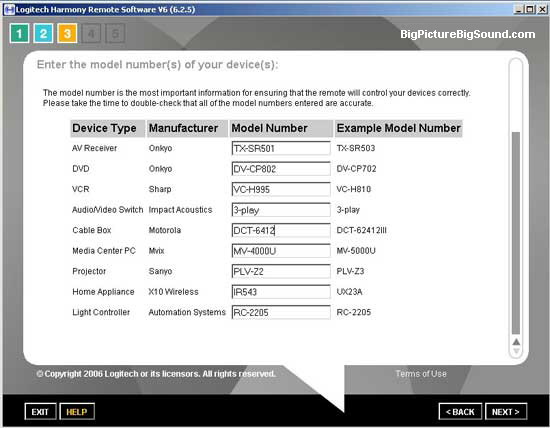Edit the Projector PLV-Z2 model field

(281, 271)
